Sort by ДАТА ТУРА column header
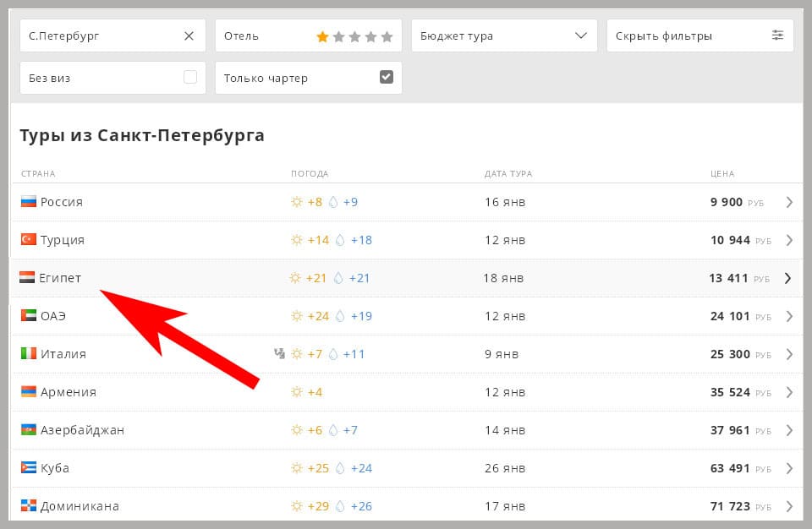 click(508, 173)
